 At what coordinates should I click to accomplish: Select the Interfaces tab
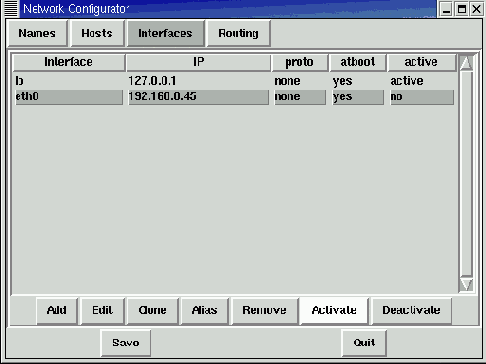coord(165,33)
